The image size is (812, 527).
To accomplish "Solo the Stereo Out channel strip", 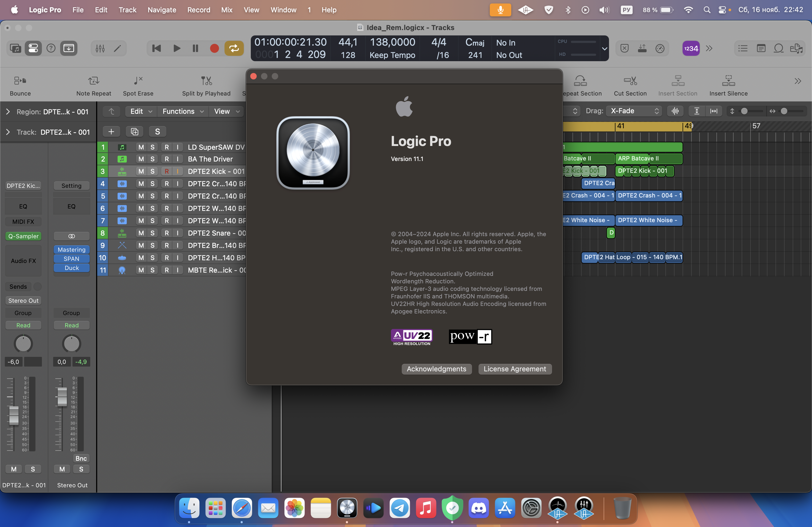I will (81, 469).
